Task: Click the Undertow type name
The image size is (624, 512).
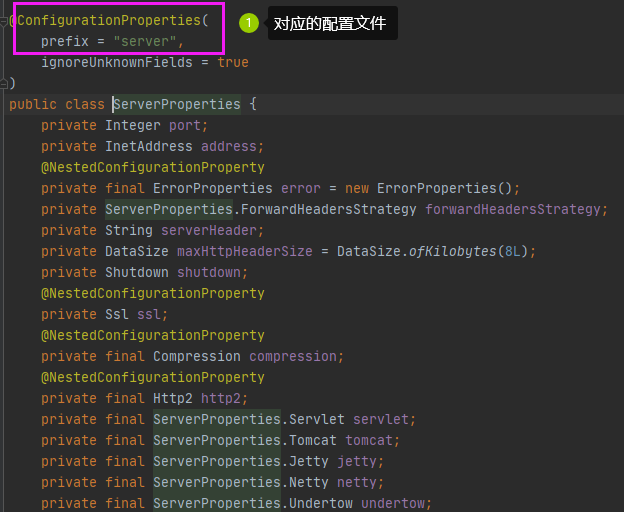Action: click(x=321, y=504)
